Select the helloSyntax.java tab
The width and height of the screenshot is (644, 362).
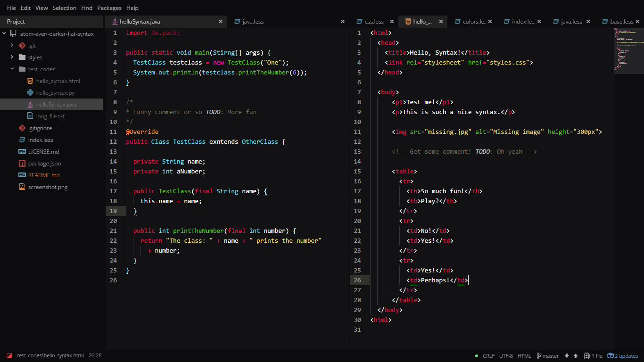166,21
